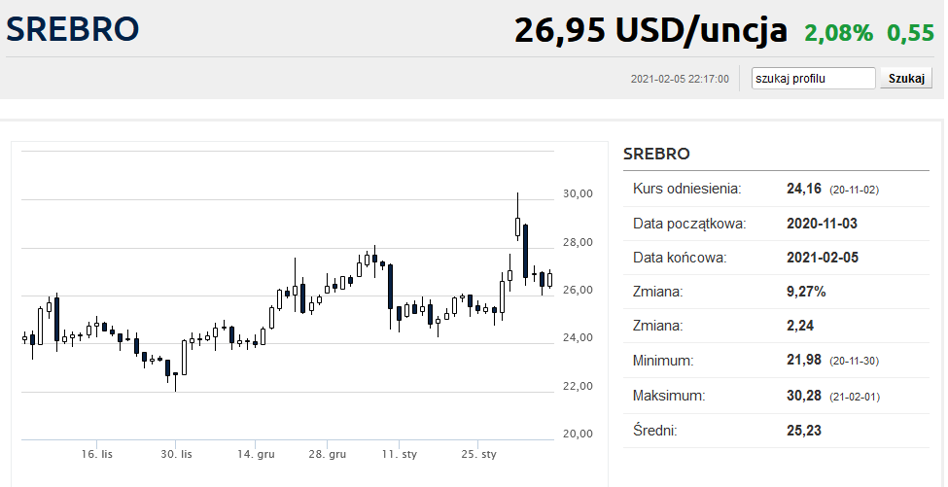
Task: Click the 26,95 USD/uncja price
Action: 651,30
